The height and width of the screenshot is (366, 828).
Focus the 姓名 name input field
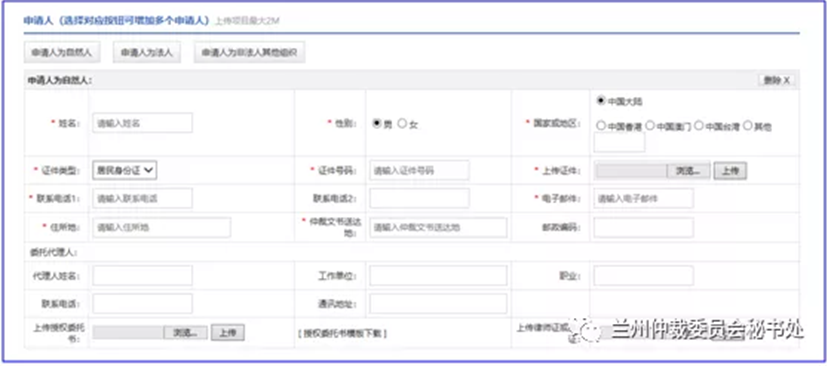pos(143,123)
